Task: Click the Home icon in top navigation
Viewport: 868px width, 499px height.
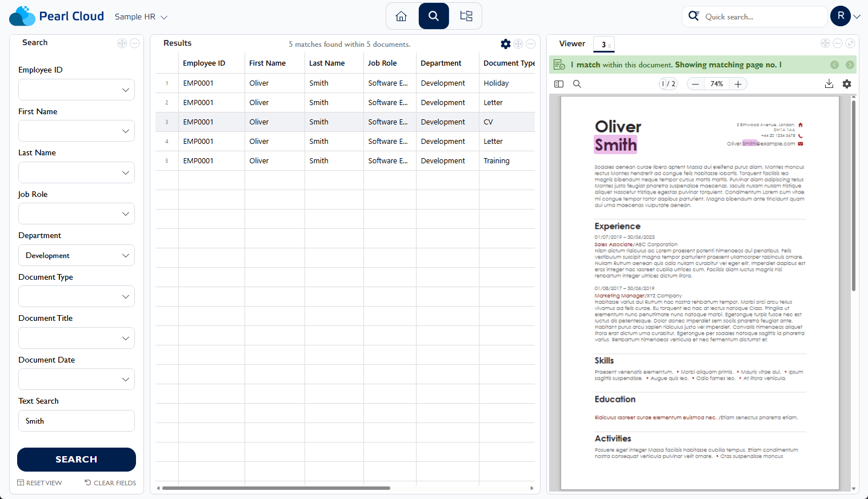Action: pos(401,17)
